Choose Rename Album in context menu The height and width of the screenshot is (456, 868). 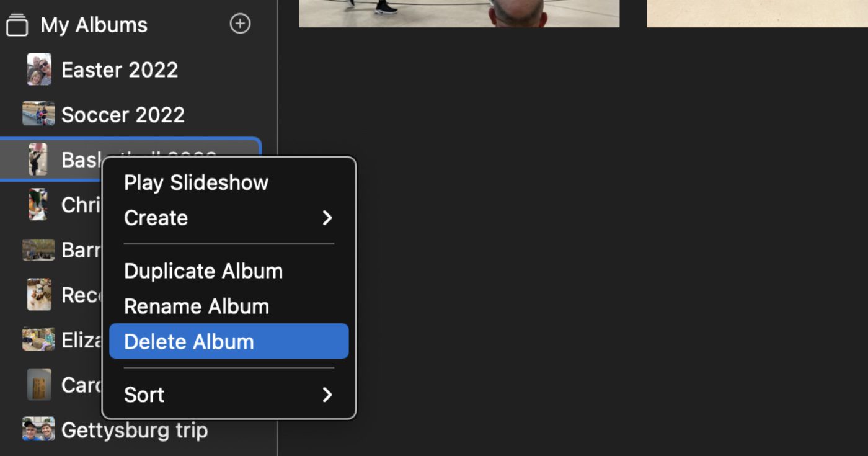(x=197, y=306)
